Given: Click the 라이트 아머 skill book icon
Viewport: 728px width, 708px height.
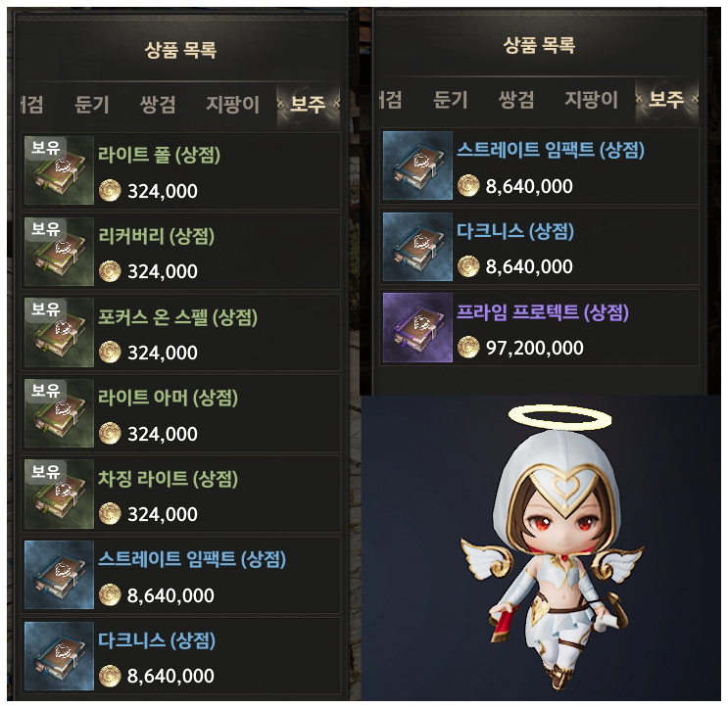Looking at the screenshot, I should 59,413.
